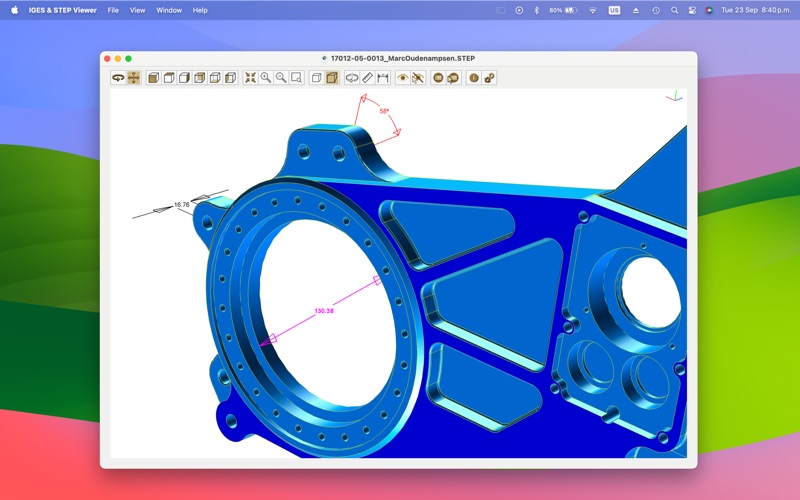Select the Pan (four-arrow) tool
Image resolution: width=800 pixels, height=500 pixels.
pyautogui.click(x=134, y=78)
